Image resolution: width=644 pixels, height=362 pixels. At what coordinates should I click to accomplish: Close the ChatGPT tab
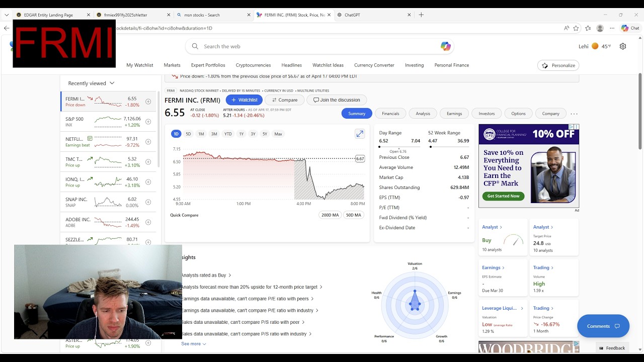(409, 15)
